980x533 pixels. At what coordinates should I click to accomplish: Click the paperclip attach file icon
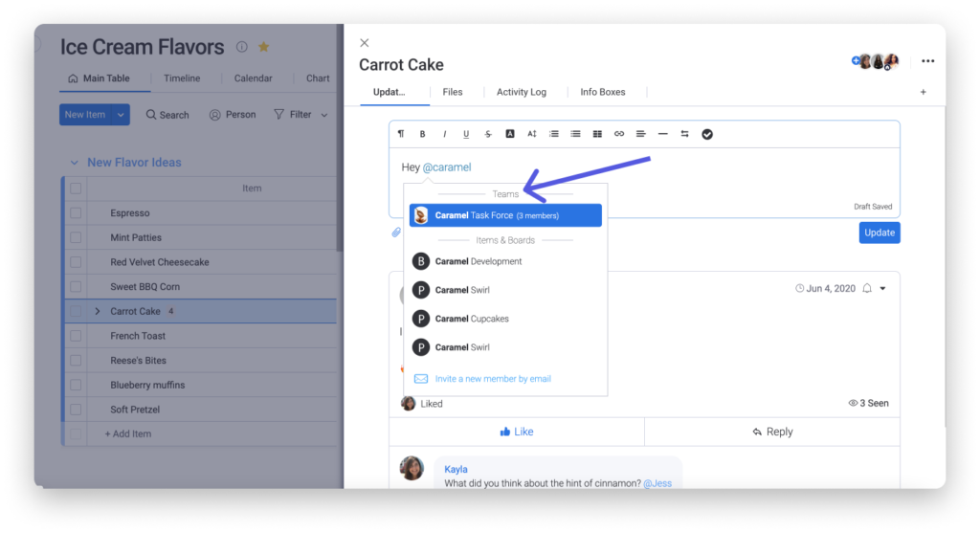tap(395, 233)
